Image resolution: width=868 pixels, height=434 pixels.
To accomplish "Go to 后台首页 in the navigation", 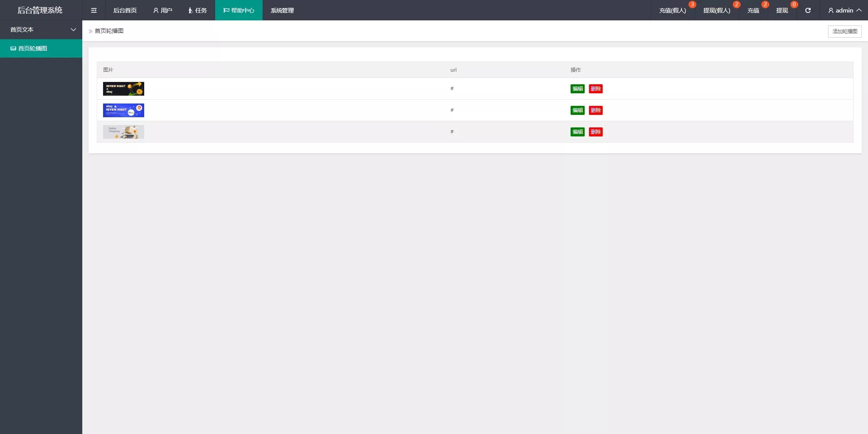I will pos(125,11).
